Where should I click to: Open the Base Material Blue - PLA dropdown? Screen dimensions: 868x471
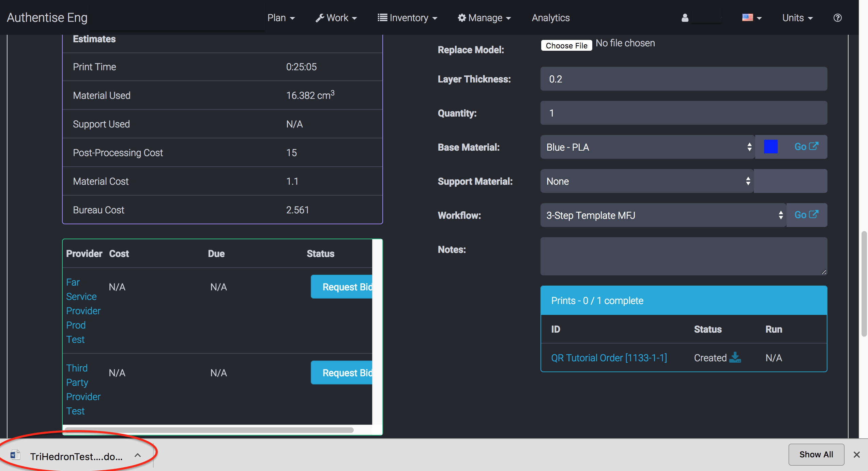(647, 147)
